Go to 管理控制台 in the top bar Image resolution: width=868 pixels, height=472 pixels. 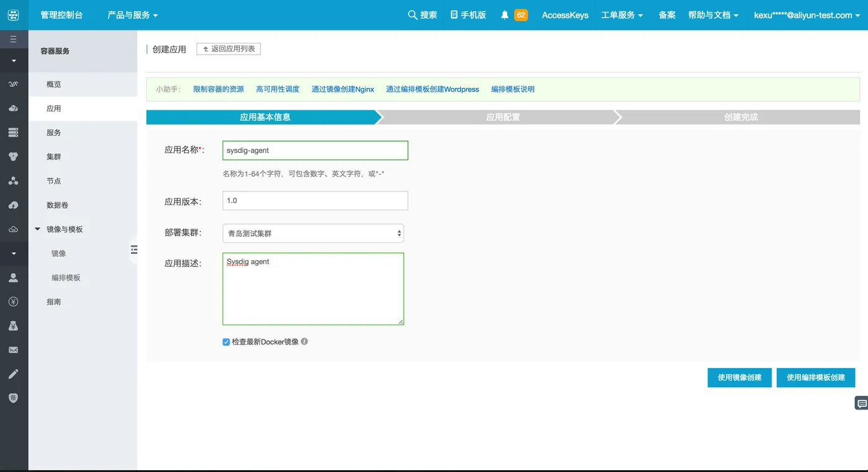click(x=61, y=15)
